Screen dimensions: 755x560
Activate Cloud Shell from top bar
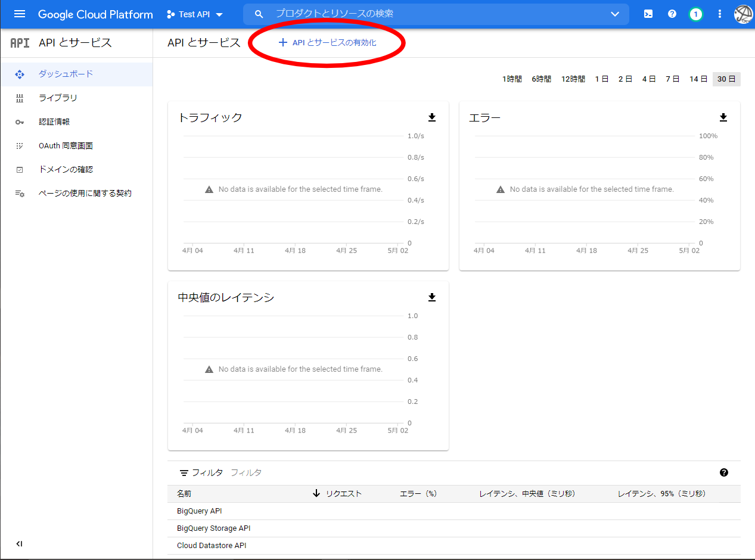click(648, 14)
